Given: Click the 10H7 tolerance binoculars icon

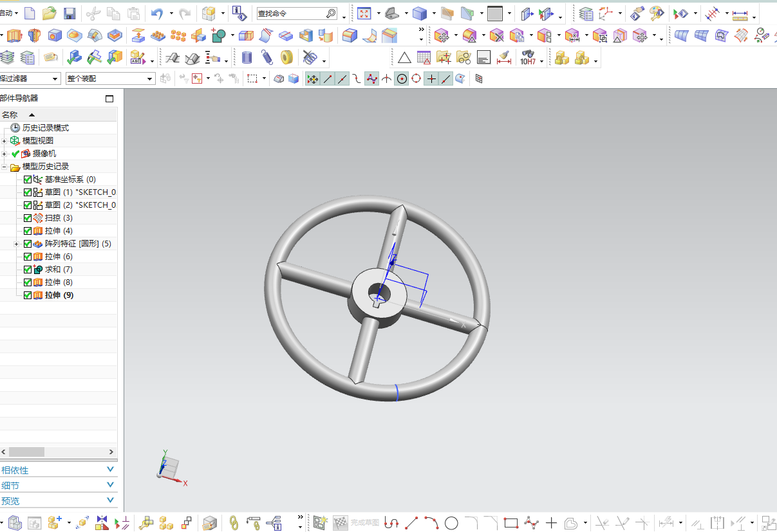Looking at the screenshot, I should (528, 59).
